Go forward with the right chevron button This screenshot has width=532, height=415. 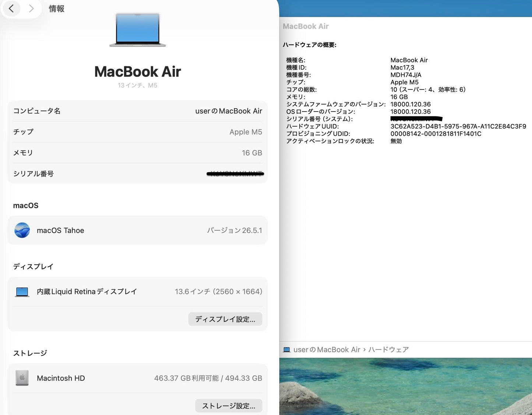(31, 8)
